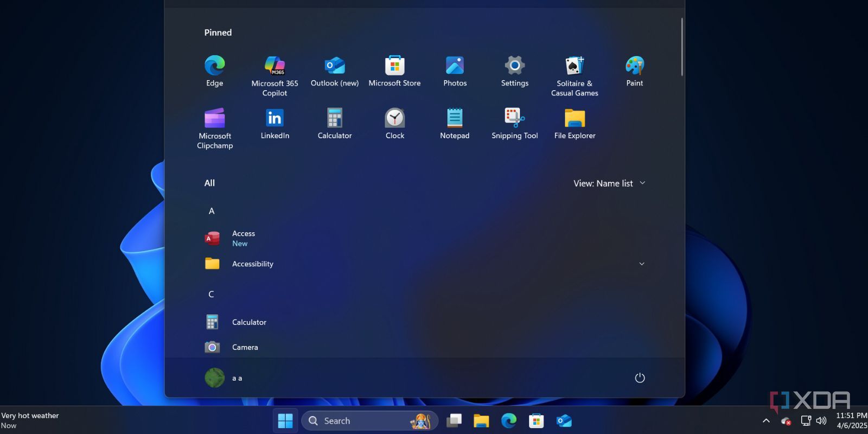This screenshot has height=434, width=868.
Task: Open the LinkedIn app
Action: click(275, 119)
